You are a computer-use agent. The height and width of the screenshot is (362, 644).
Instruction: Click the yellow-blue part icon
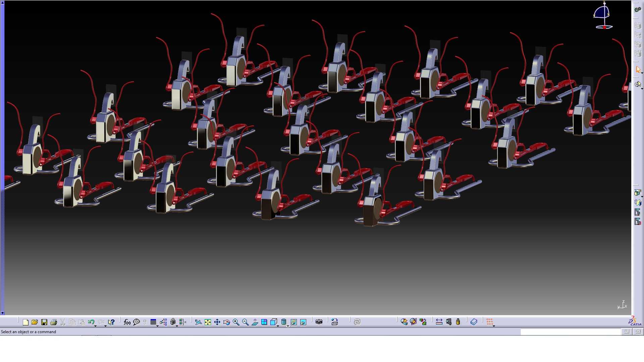[x=638, y=202]
